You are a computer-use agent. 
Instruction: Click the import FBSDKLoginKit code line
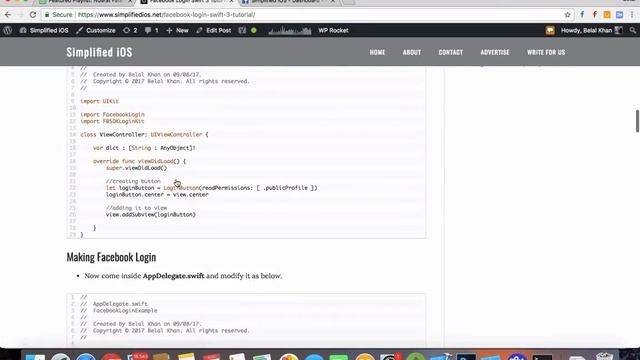112,121
